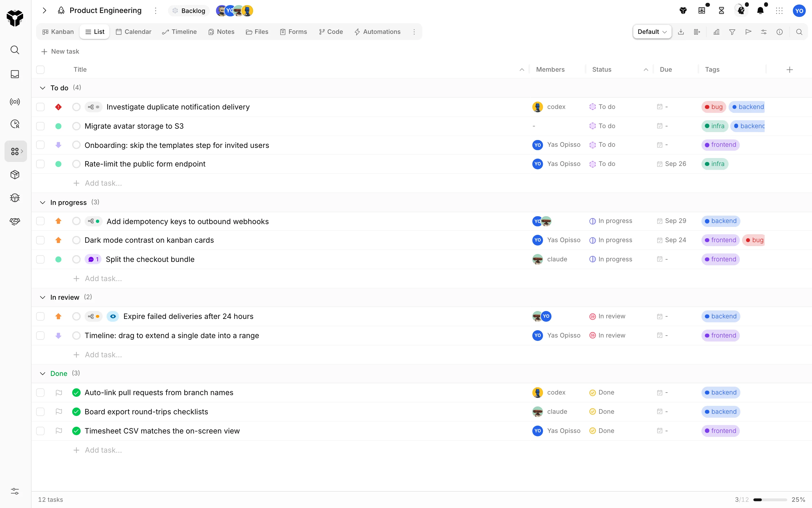Uncheck the done circle for Board export round-trips checklists
Screen dimensions: 812x508
coord(76,411)
